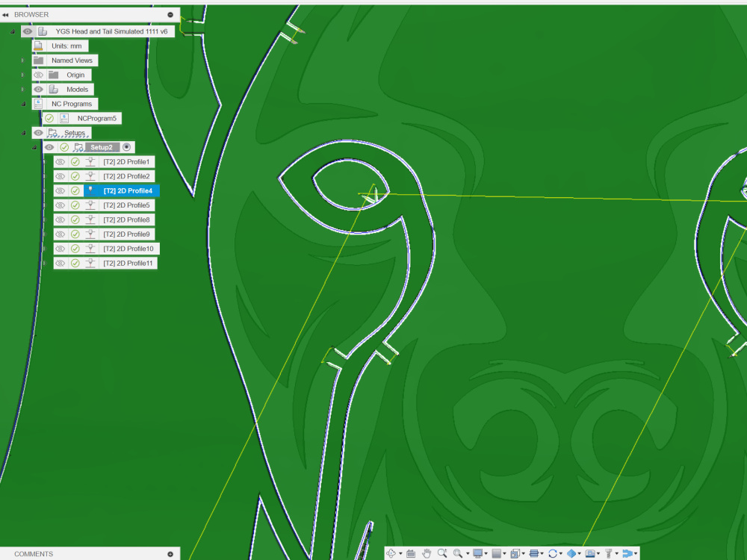Toggle the Setups eye visibility
This screenshot has height=560, width=747.
coord(39,133)
